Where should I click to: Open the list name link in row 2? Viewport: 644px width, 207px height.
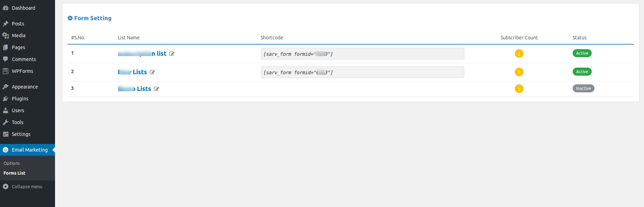point(132,72)
